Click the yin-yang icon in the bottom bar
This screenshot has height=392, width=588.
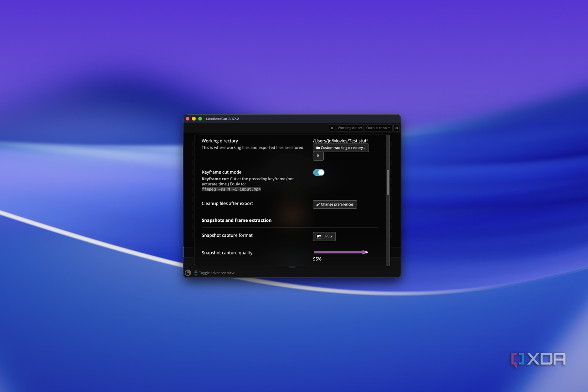point(188,273)
